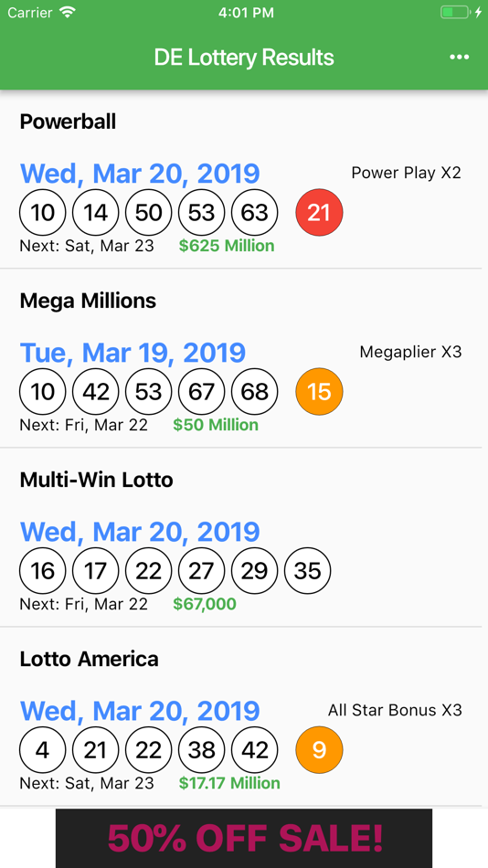This screenshot has height=868, width=488.
Task: Tap the orange Star Ball number 9
Action: [x=319, y=750]
